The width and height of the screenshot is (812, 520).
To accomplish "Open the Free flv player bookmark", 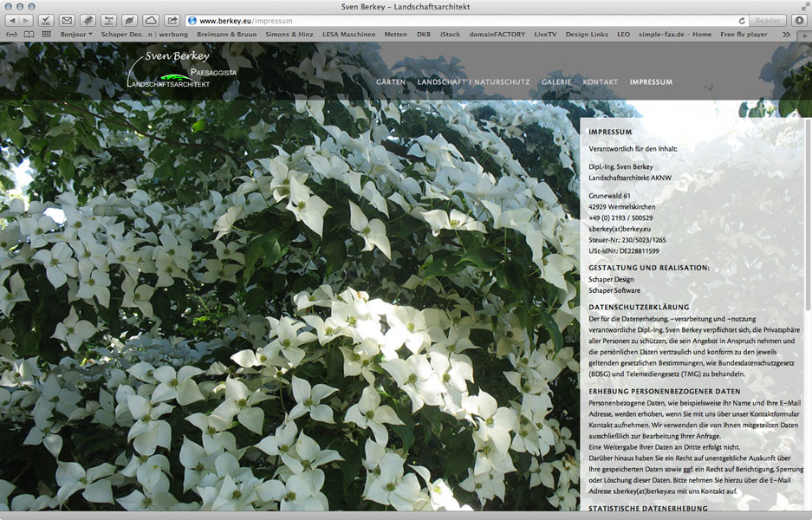I will tap(744, 35).
